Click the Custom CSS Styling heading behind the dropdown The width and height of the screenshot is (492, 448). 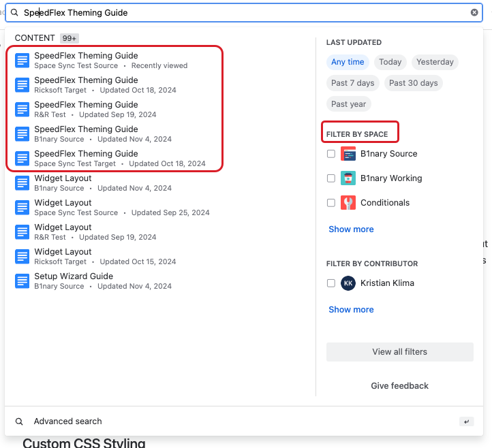84,443
